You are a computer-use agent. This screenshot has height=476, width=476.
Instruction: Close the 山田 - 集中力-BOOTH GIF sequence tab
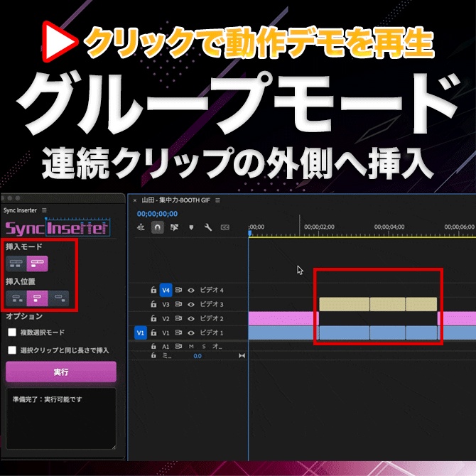pyautogui.click(x=135, y=200)
